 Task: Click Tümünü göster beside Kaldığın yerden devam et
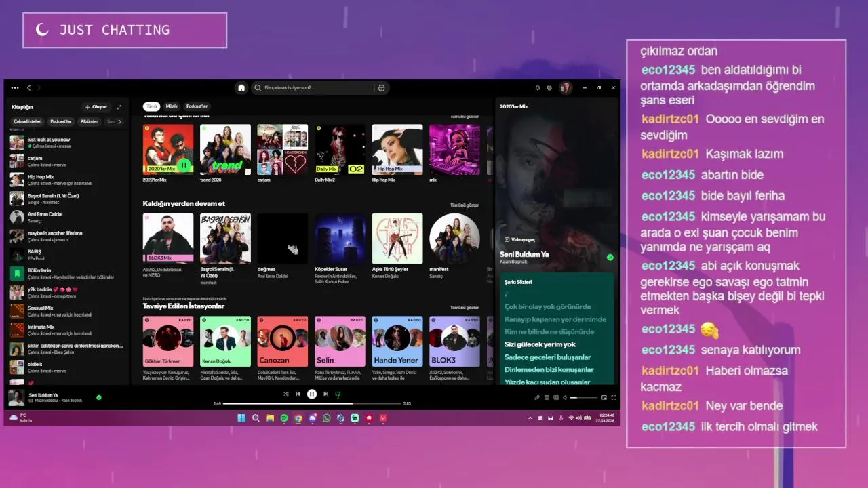tap(465, 205)
